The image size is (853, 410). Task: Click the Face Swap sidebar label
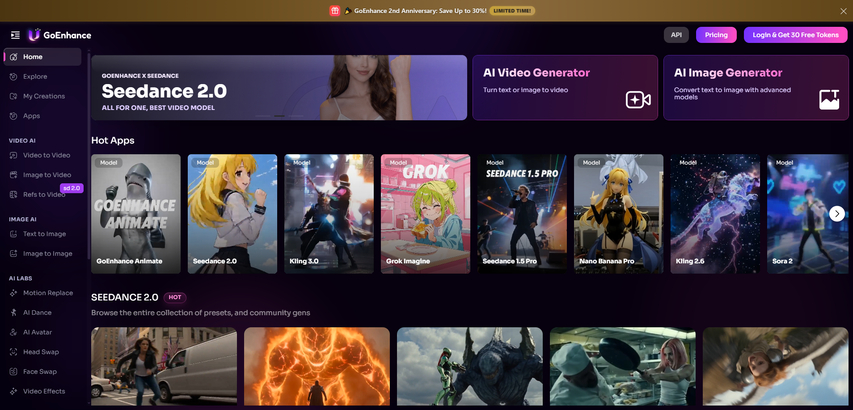40,371
